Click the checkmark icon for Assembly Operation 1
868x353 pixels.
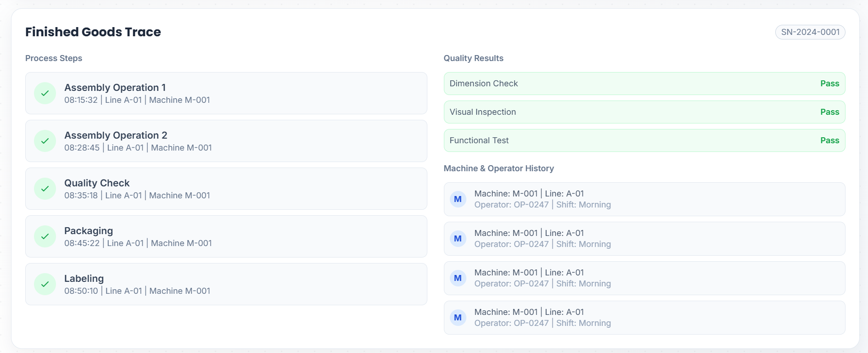point(45,93)
